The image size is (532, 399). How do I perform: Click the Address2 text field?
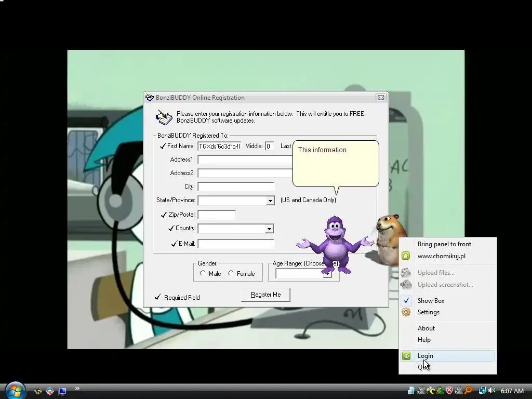(x=245, y=173)
